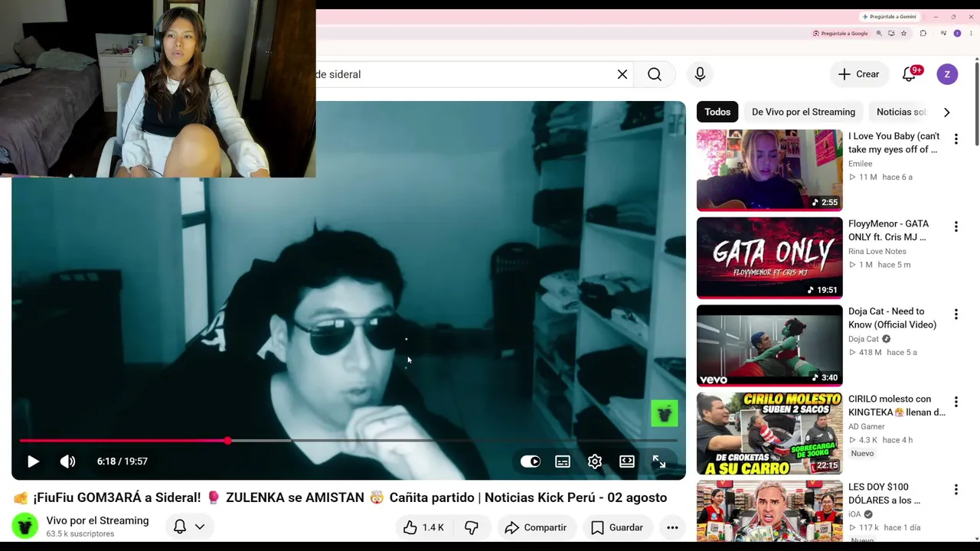Viewport: 980px width, 551px height.
Task: Turn on video subtitles
Action: pyautogui.click(x=563, y=461)
